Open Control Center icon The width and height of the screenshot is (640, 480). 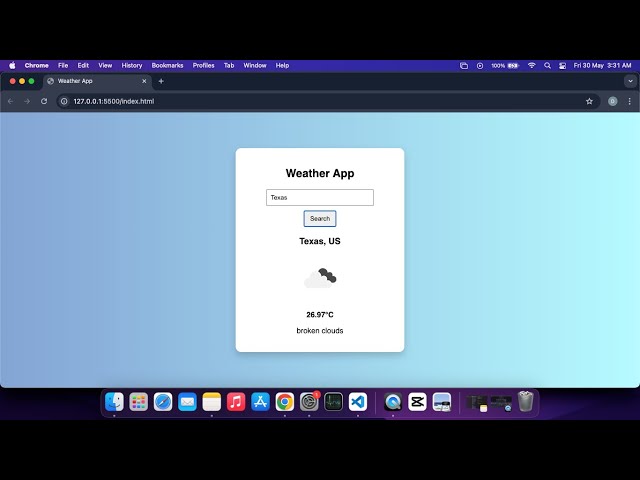tap(562, 65)
